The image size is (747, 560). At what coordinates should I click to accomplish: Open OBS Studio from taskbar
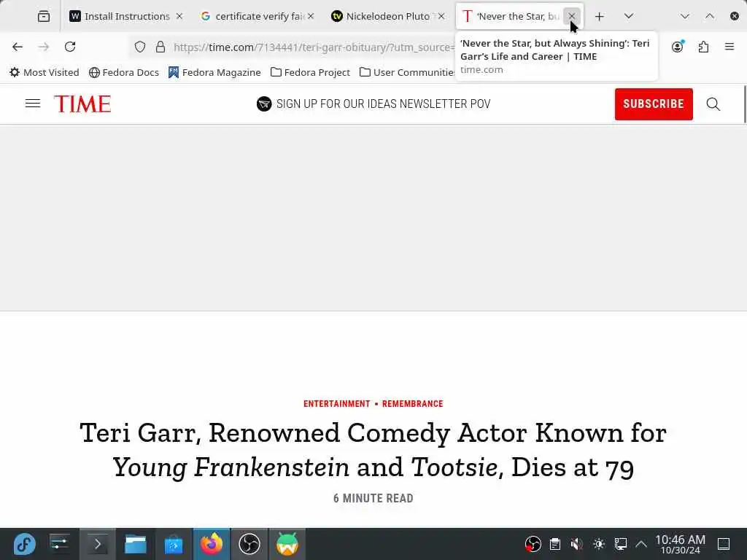(x=249, y=544)
